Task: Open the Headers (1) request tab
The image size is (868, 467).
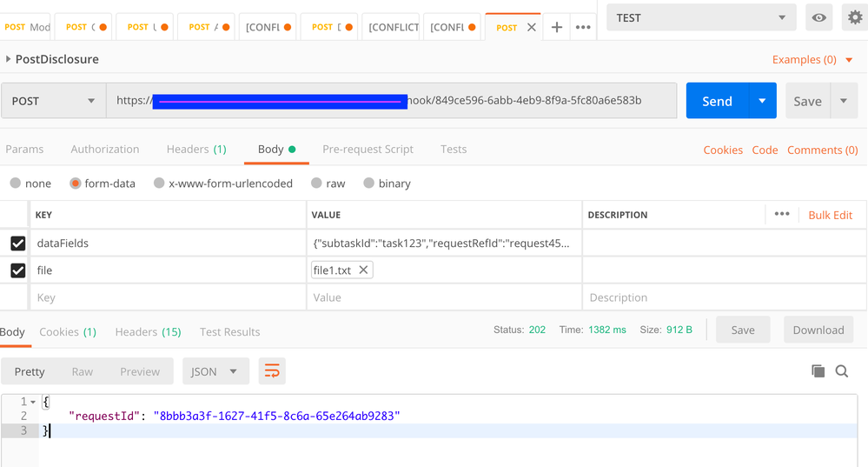Action: click(x=196, y=149)
